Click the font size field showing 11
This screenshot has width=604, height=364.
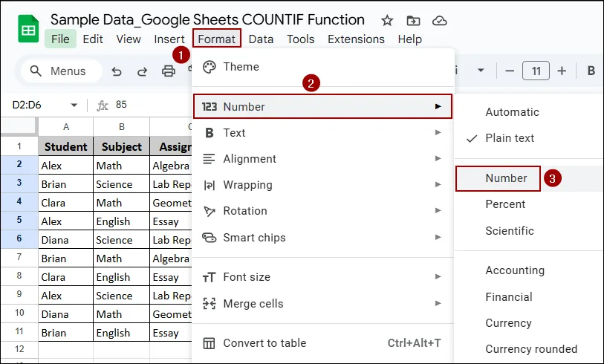point(536,71)
